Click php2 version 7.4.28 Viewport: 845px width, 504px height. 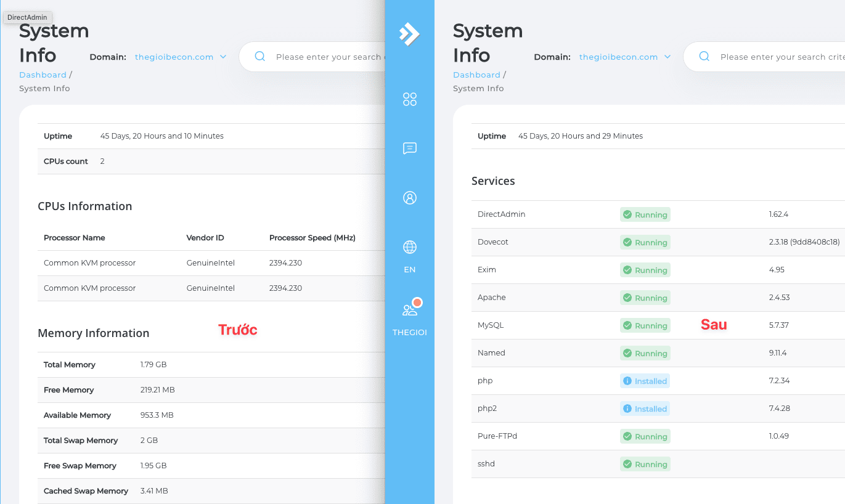(779, 408)
